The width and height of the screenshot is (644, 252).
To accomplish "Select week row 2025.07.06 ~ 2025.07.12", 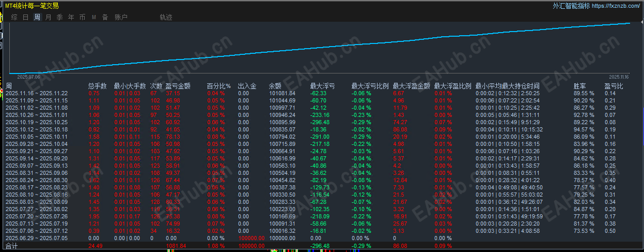I will click(x=37, y=231).
